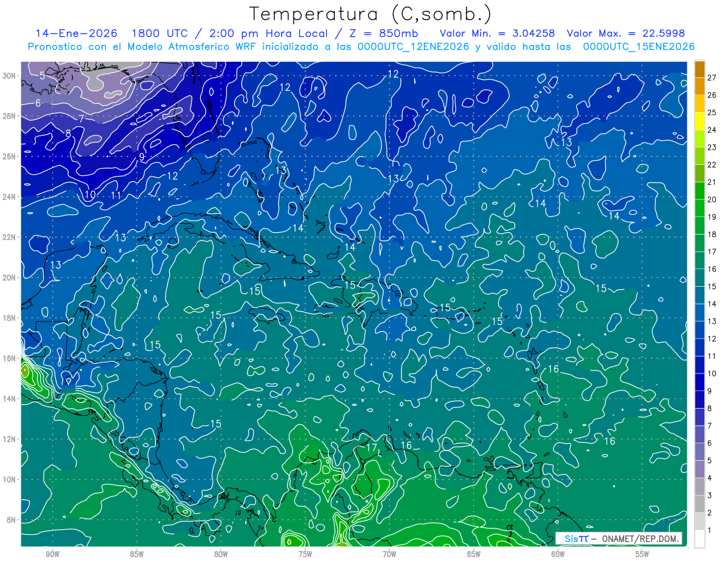728x562 pixels.
Task: Click the "18N" latitude axis label
Action: click(10, 318)
